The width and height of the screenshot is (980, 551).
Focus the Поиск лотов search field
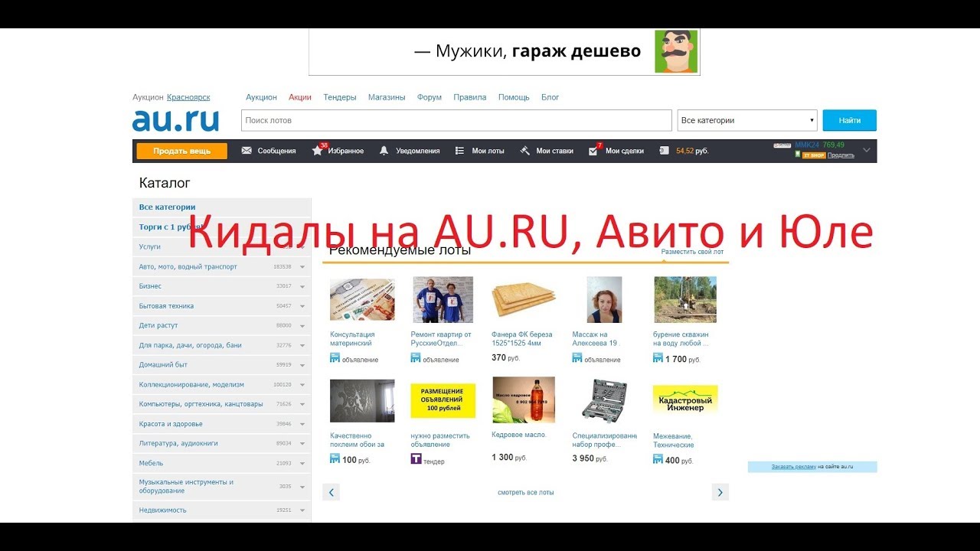point(456,120)
